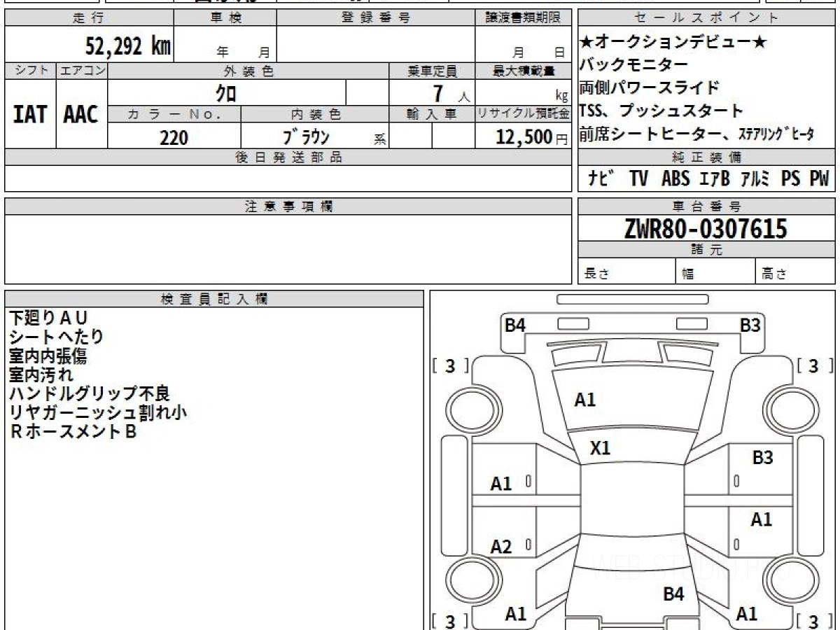Click the 車台番号 header
This screenshot has width=840, height=630.
[706, 206]
